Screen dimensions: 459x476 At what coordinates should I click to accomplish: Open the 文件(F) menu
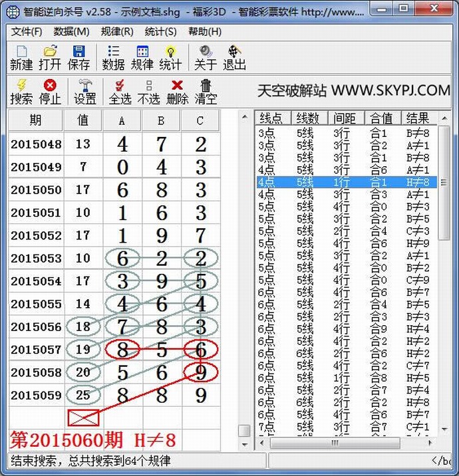pos(27,32)
